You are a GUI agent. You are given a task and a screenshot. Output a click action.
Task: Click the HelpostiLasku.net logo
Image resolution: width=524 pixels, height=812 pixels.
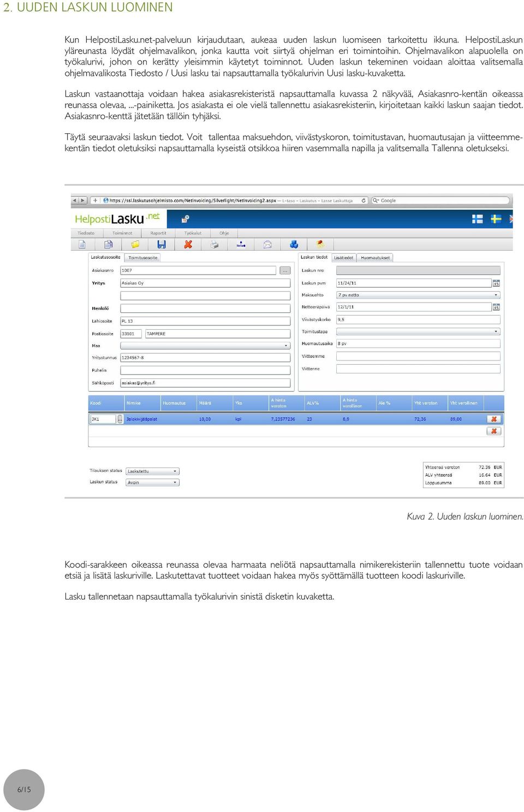(117, 218)
